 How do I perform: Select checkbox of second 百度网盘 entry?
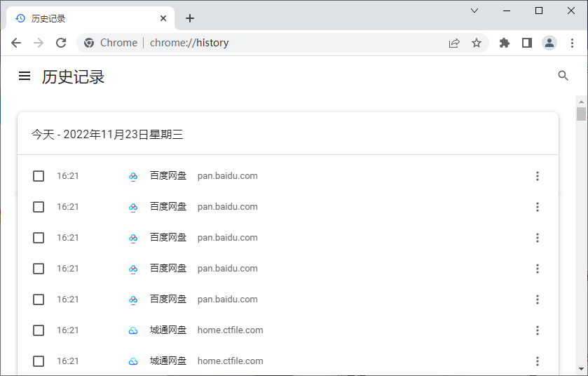39,207
